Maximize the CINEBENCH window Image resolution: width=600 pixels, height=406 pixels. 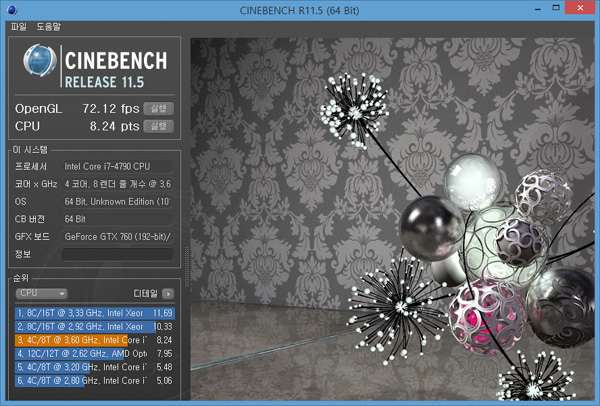tap(556, 8)
